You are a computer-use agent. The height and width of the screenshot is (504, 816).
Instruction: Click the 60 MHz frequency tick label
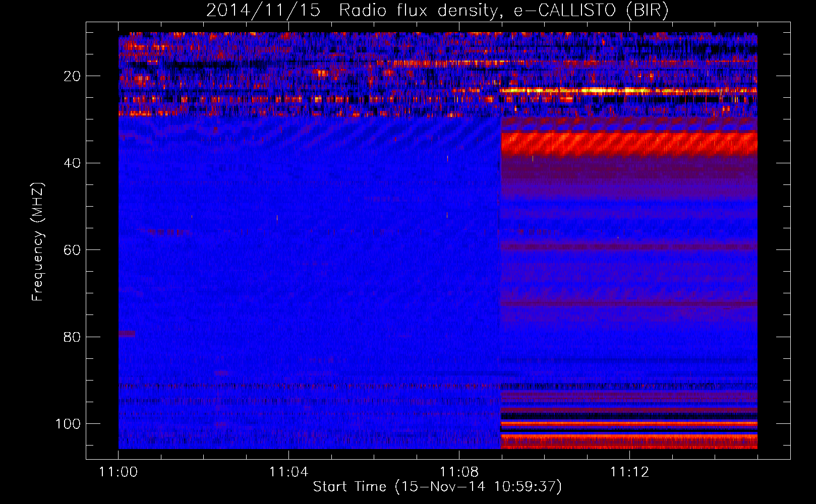[73, 250]
